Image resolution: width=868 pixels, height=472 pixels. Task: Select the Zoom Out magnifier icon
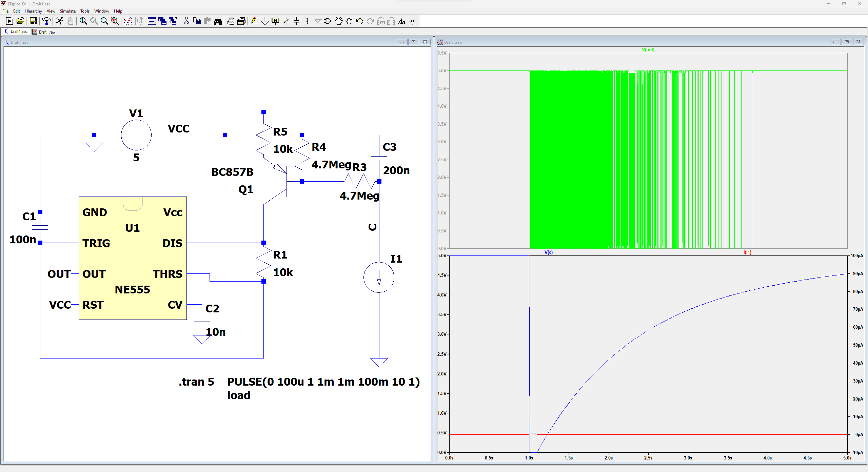(104, 21)
